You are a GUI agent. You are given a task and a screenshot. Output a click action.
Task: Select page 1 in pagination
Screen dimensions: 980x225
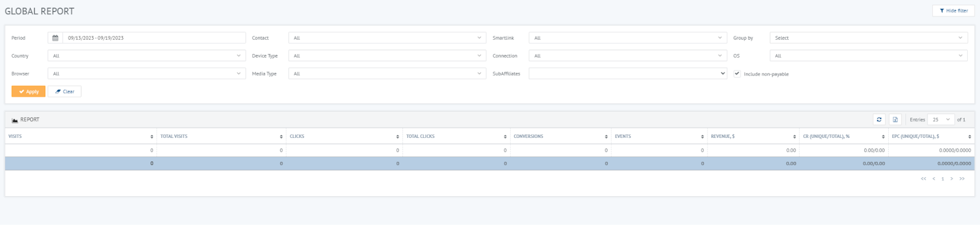click(x=943, y=179)
